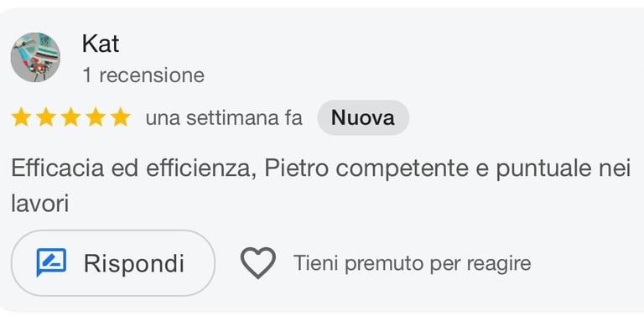The width and height of the screenshot is (644, 321).
Task: Tap the heart reaction icon
Action: (258, 263)
